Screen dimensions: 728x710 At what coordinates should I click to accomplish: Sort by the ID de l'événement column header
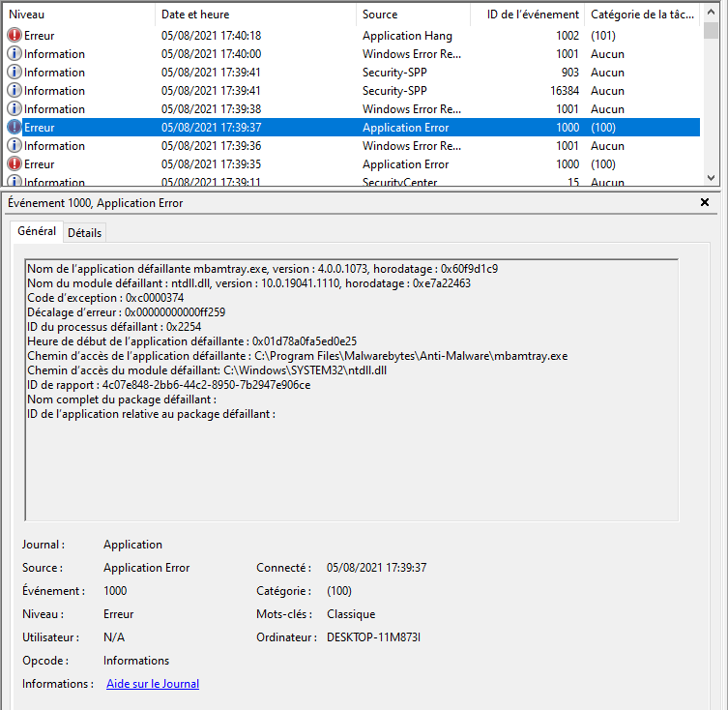pyautogui.click(x=528, y=15)
